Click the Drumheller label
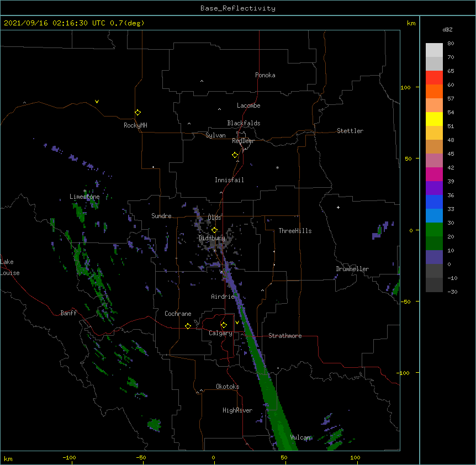The image size is (476, 465). 352,269
